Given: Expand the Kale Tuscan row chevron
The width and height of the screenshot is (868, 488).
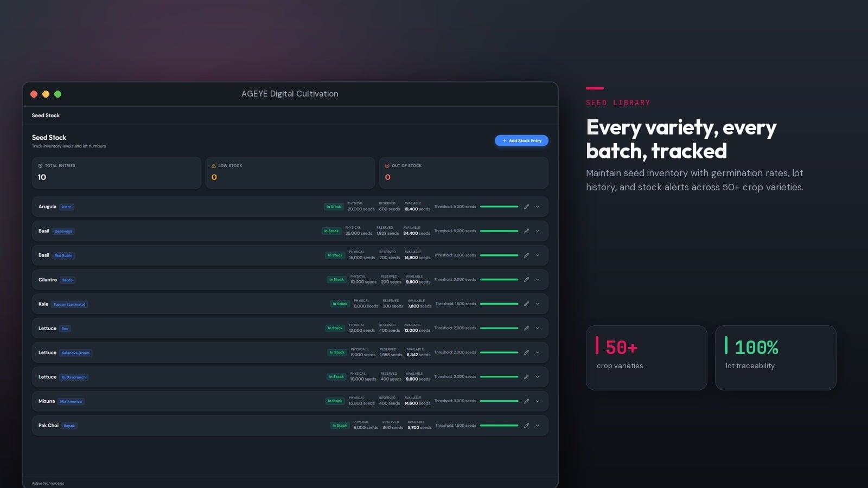Looking at the screenshot, I should (x=538, y=304).
